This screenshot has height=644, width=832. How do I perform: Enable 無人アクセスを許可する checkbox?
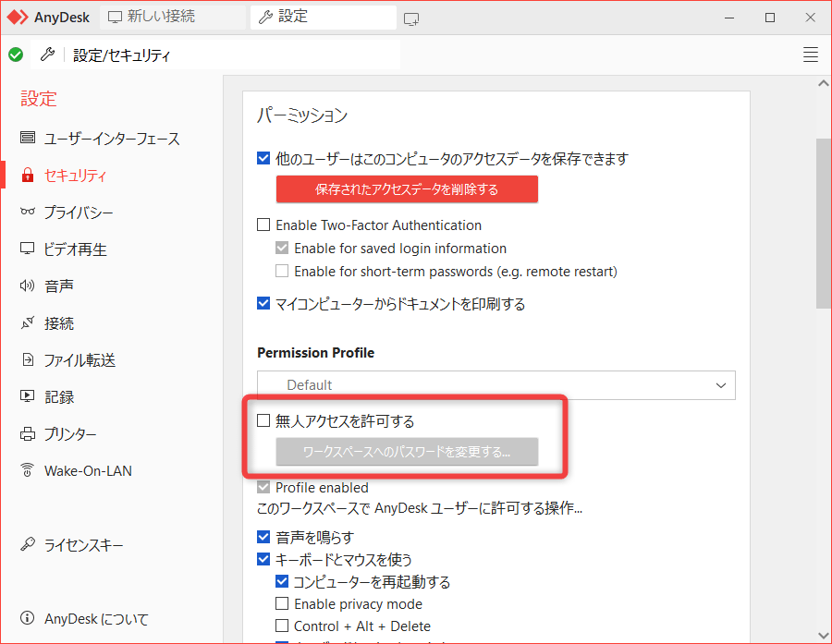pyautogui.click(x=263, y=420)
